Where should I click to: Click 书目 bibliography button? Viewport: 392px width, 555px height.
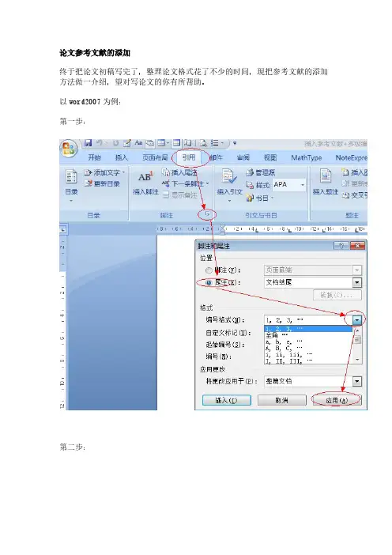click(x=260, y=198)
